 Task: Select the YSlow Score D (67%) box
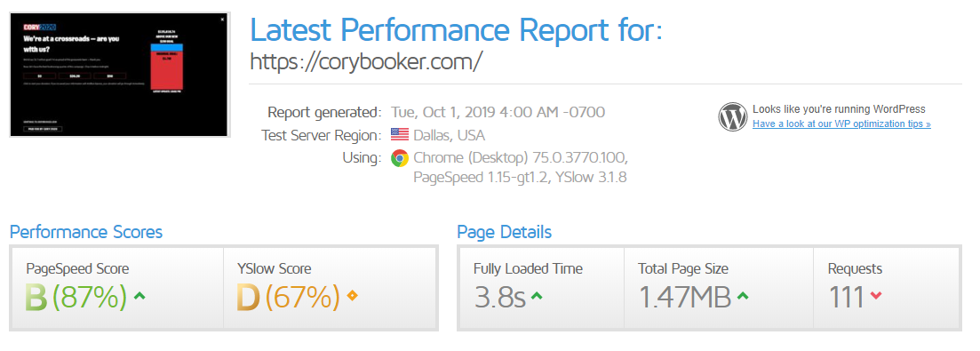pos(330,288)
